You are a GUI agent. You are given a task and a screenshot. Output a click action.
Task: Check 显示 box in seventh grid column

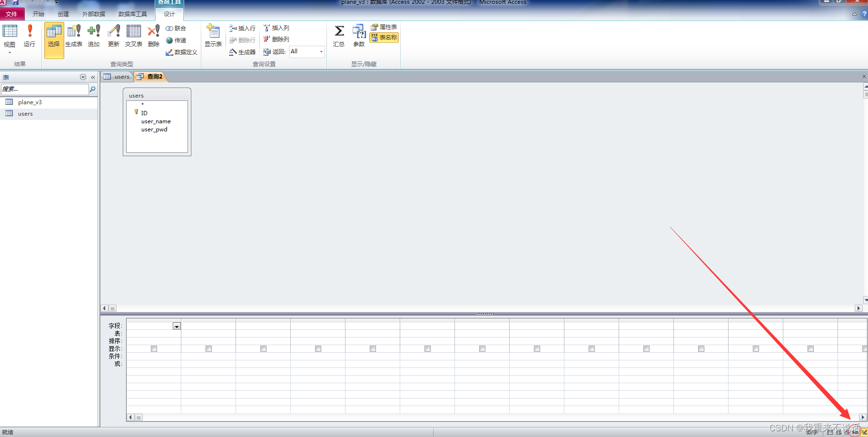tap(482, 349)
